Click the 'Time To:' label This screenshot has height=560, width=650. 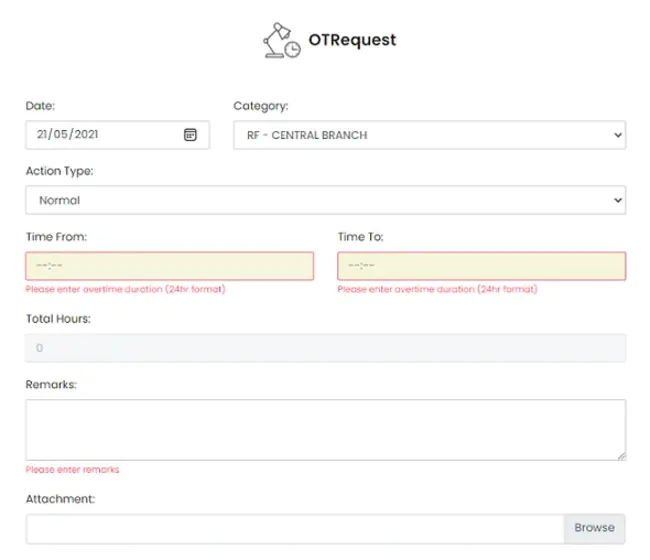[361, 237]
